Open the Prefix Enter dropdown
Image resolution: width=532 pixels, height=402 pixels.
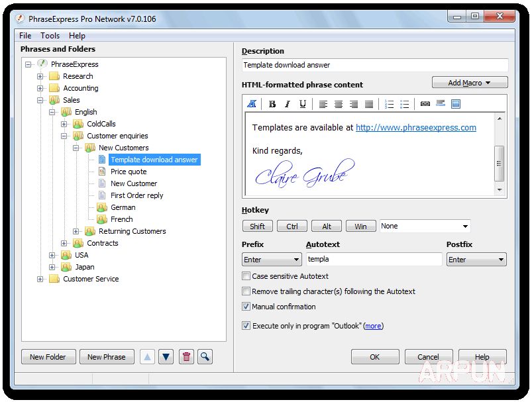[272, 260]
